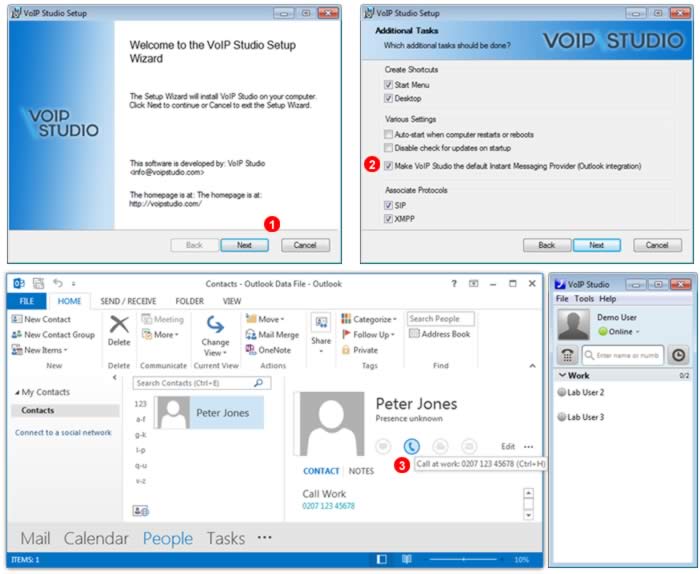
Task: Click the more options ellipsis on contact card
Action: point(529,446)
